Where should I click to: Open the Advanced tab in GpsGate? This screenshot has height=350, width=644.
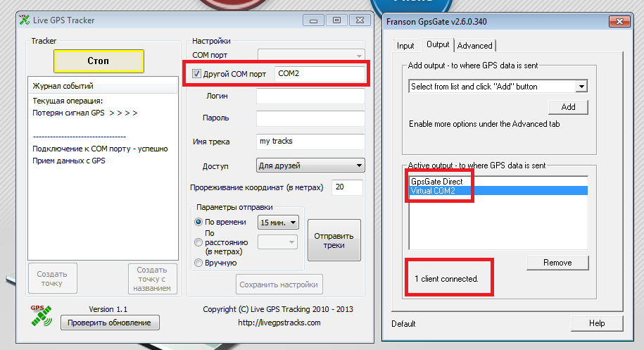pos(475,46)
